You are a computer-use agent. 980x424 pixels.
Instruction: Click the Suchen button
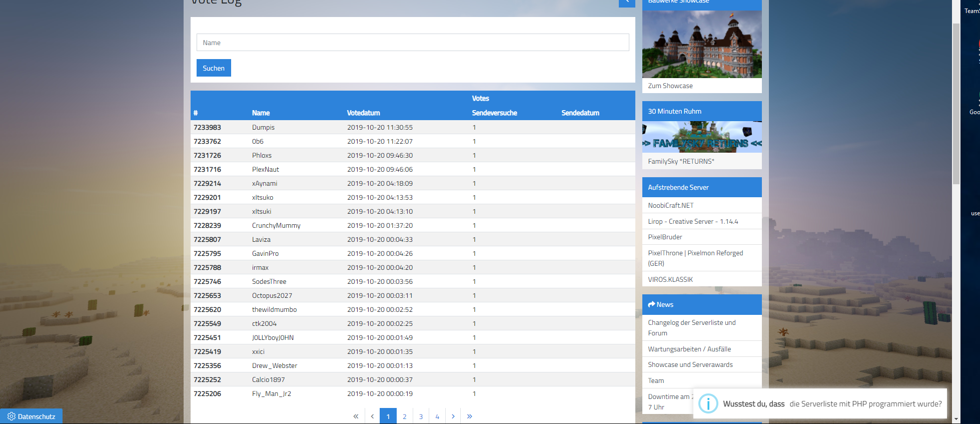tap(214, 68)
